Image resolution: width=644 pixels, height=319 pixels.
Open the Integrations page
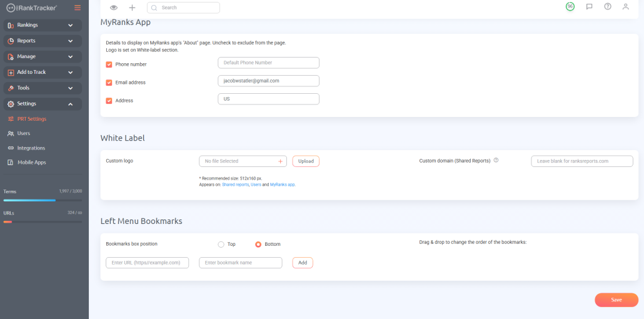click(x=31, y=148)
